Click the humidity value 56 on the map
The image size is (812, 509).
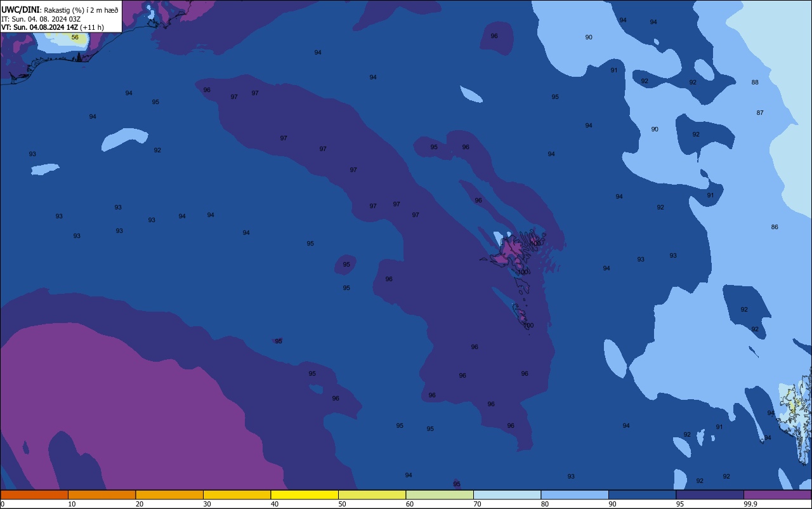coord(75,37)
